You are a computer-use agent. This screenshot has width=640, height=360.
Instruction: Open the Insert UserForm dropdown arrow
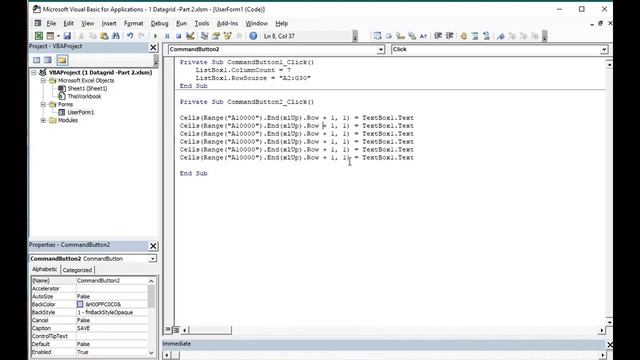[58, 36]
